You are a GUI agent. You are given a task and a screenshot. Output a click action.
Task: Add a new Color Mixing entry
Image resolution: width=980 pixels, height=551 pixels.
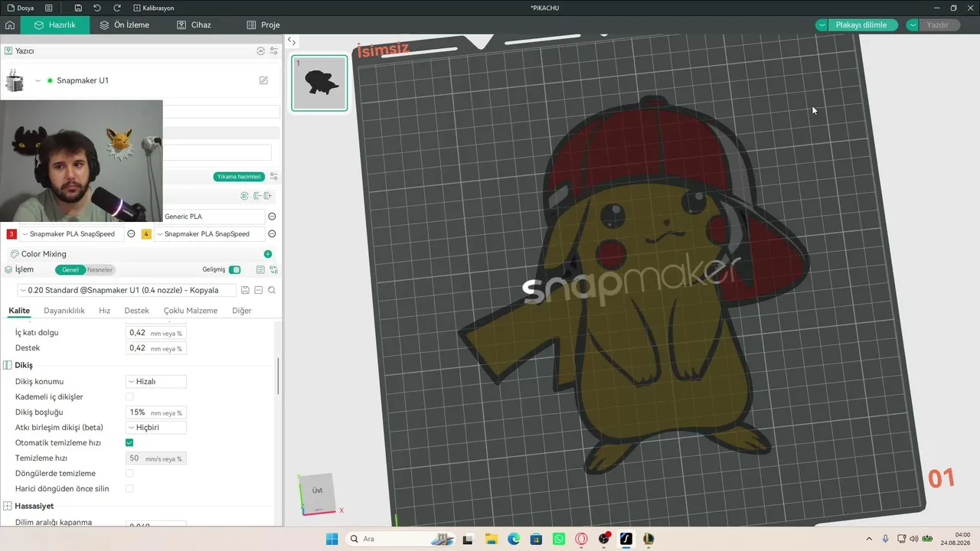click(267, 254)
